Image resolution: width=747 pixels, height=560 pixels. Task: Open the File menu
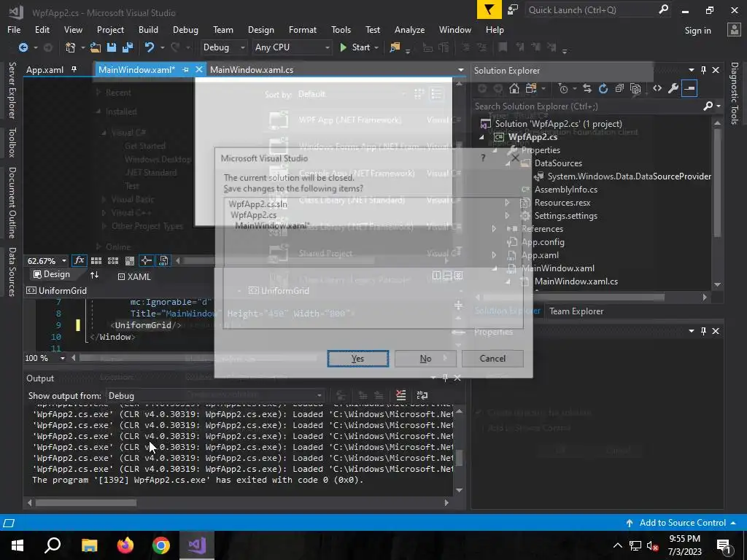coord(14,29)
